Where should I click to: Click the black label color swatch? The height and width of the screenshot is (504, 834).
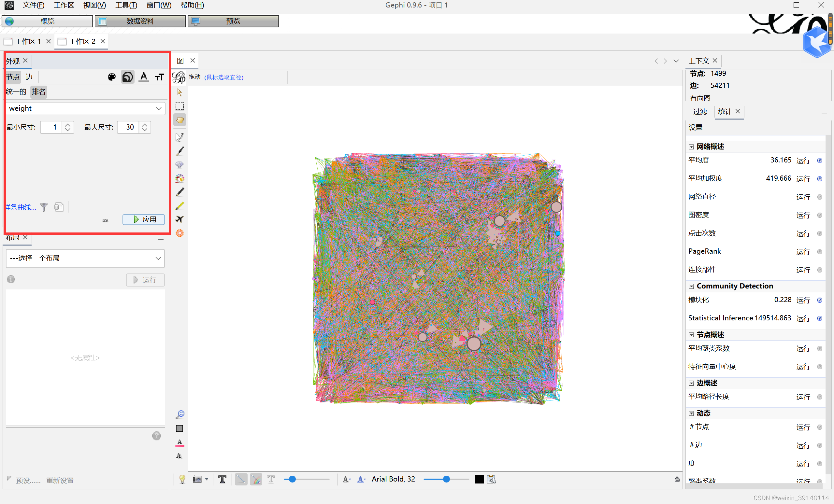click(x=479, y=479)
